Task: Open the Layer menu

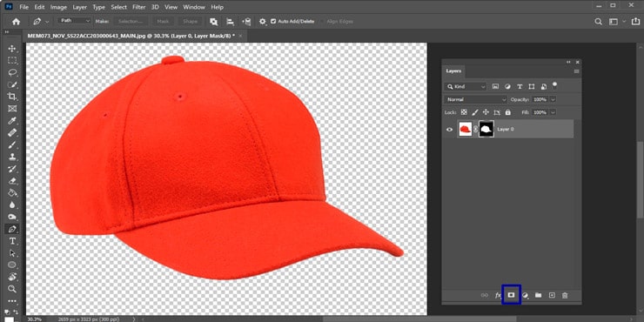Action: coord(80,7)
